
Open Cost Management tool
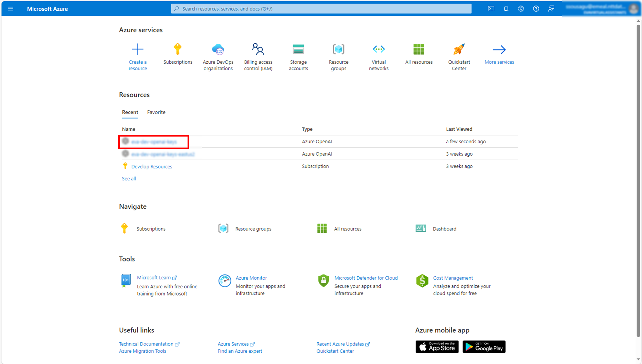[x=453, y=278]
